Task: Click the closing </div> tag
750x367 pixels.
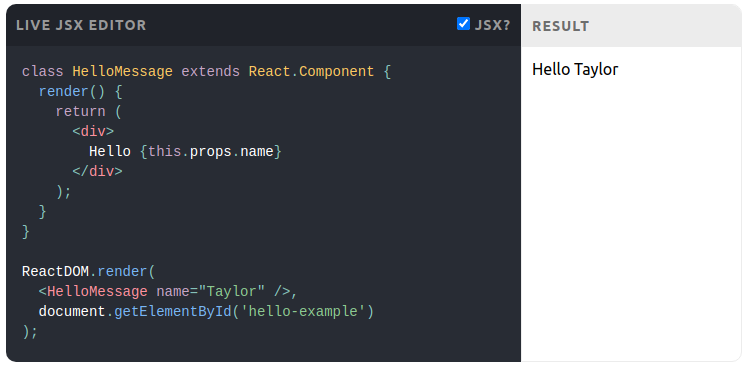Action: (98, 172)
